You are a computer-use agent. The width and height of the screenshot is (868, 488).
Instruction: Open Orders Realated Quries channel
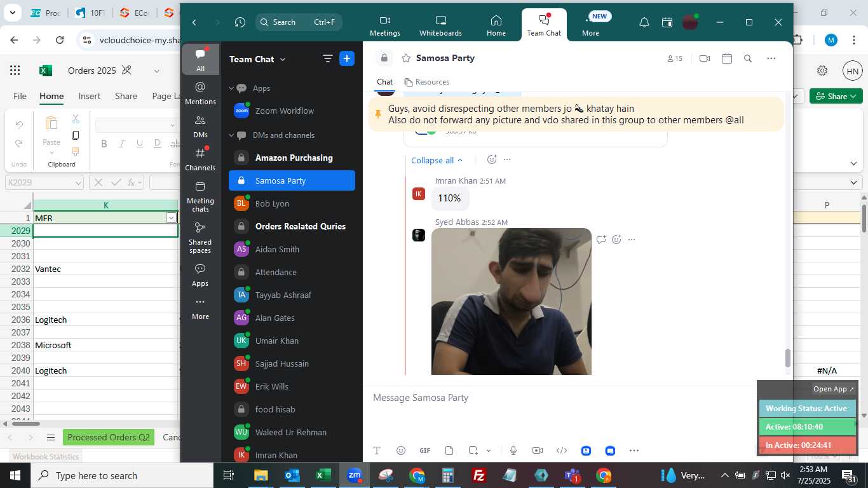tap(292, 226)
